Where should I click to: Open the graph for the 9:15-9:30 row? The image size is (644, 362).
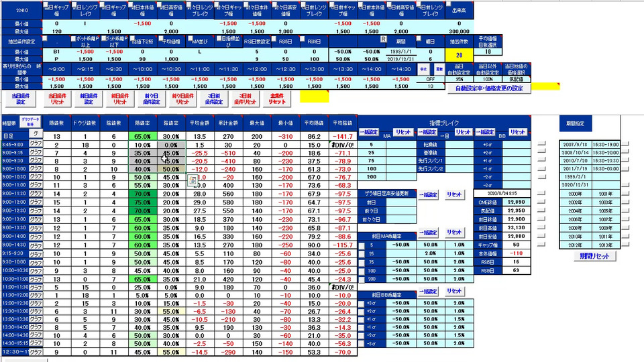tap(36, 253)
